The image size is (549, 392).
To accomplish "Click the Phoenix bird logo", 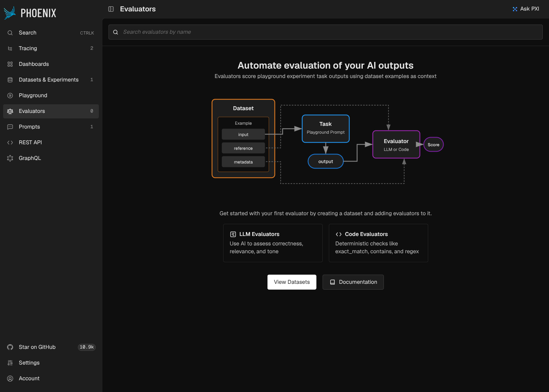I will (10, 13).
